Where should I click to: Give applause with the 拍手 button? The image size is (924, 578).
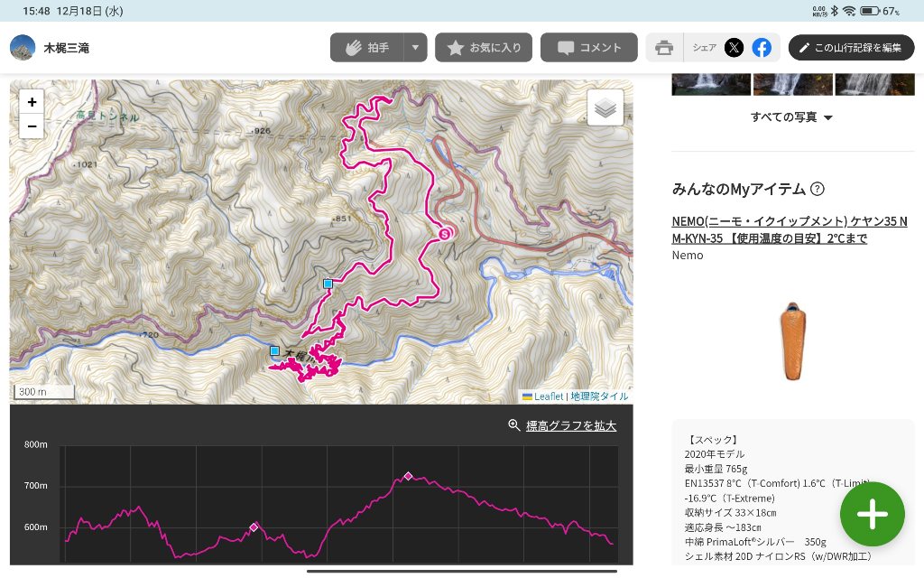click(365, 48)
